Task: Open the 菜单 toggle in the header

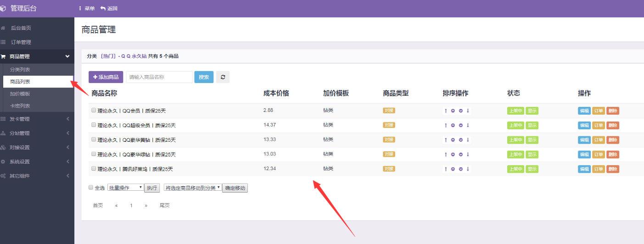Action: tap(86, 8)
